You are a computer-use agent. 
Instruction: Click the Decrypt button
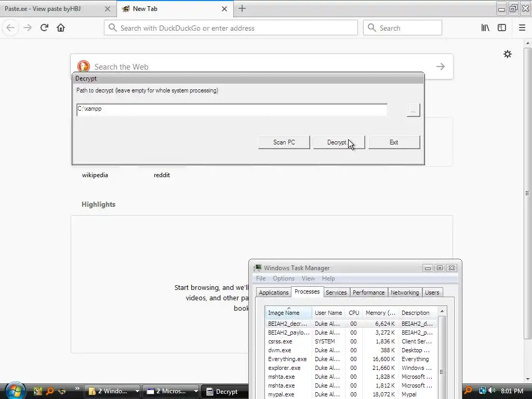[339, 142]
